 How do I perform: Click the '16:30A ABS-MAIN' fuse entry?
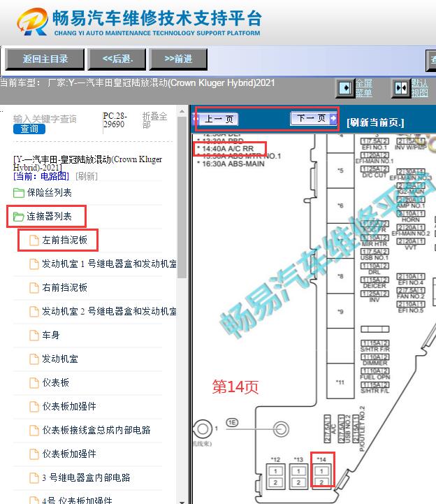coord(233,164)
